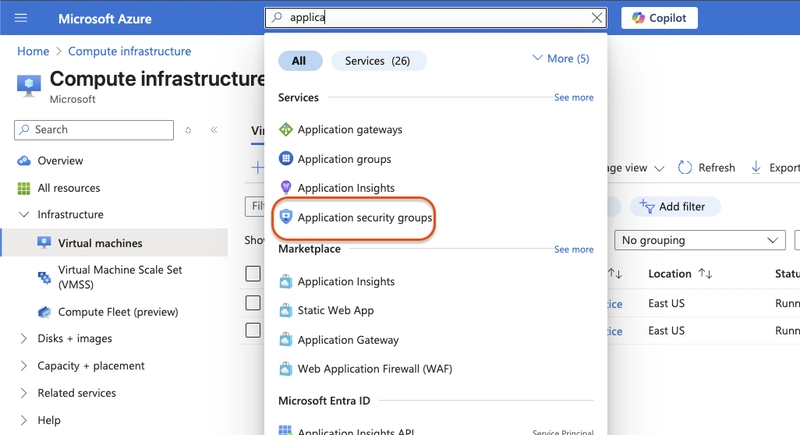Image resolution: width=800 pixels, height=435 pixels.
Task: Open Application Gateway marketplace result
Action: 348,340
